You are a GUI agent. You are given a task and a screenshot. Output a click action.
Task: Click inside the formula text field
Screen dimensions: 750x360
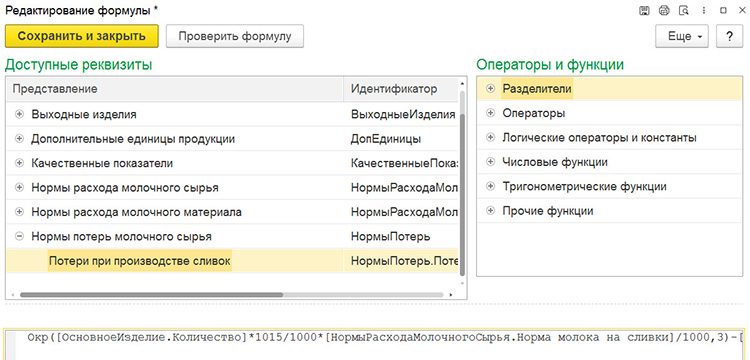pos(375,344)
